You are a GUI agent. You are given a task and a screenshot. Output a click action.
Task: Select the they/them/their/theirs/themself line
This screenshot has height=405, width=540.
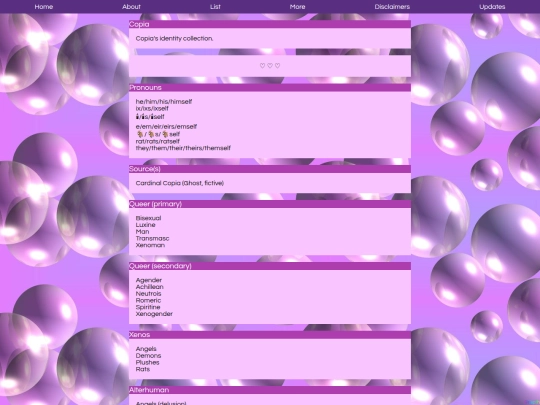click(x=183, y=148)
